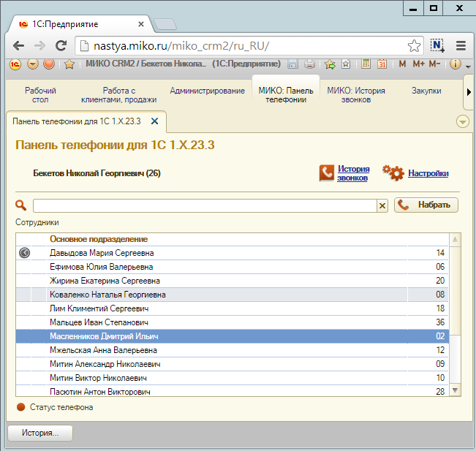Image resolution: width=476 pixels, height=451 pixels.
Task: Open the window list dropdown arrow
Action: point(462,121)
